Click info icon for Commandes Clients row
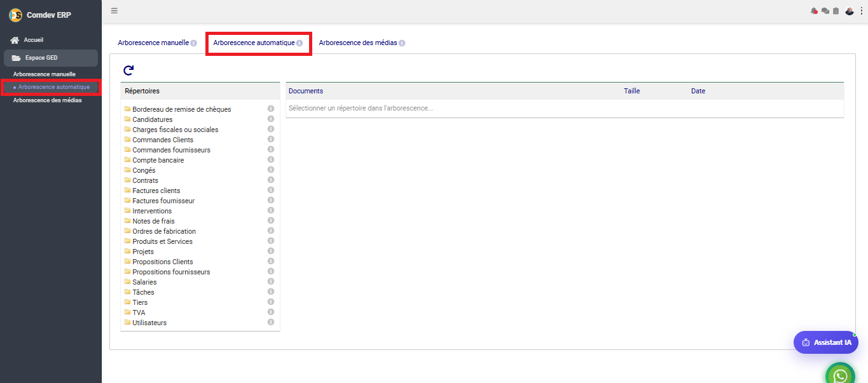 click(x=271, y=139)
